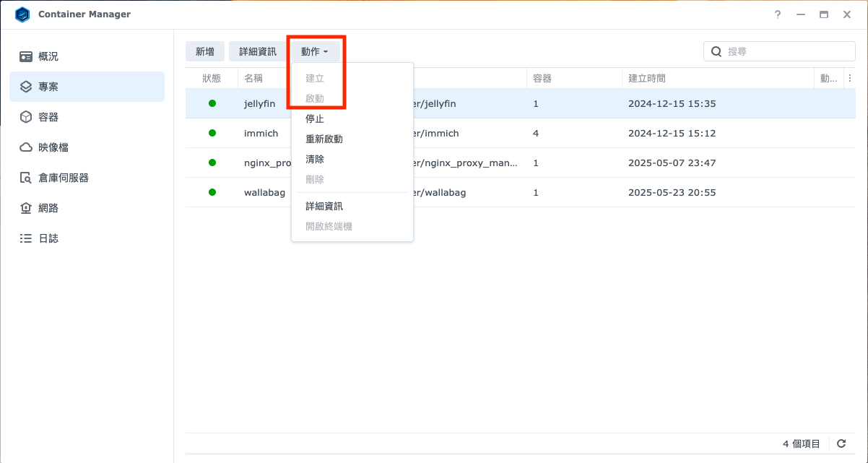Open the column options three-dot menu
The image size is (868, 463).
click(850, 78)
